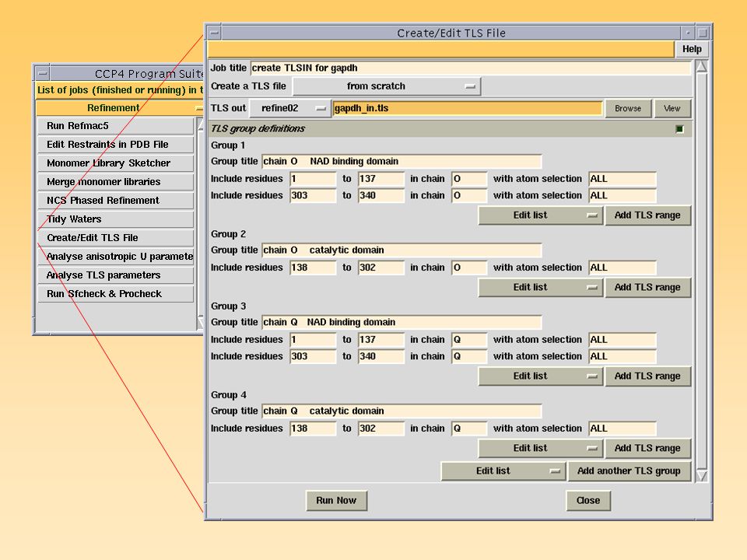Click Group 2 end residue field 302

click(x=381, y=268)
